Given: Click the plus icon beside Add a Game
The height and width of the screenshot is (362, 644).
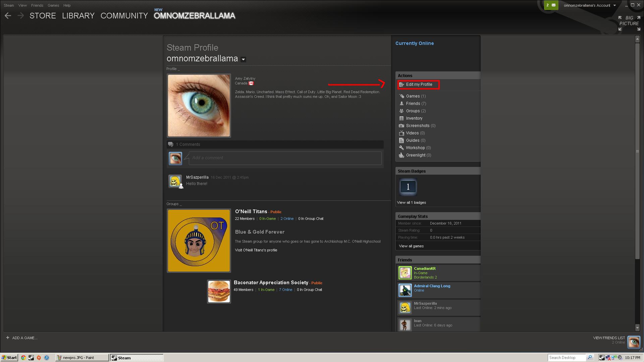Looking at the screenshot, I should click(x=7, y=338).
